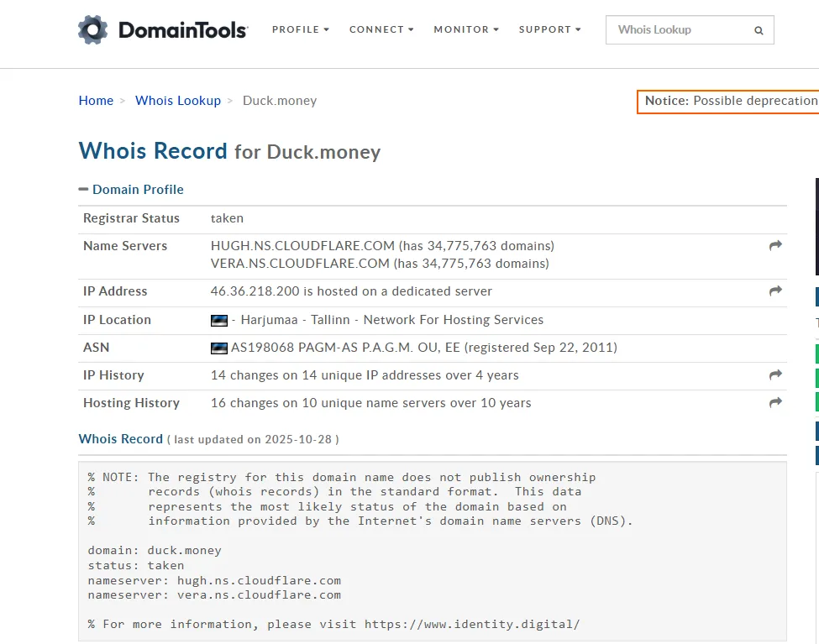819x644 pixels.
Task: Click the 16 changes hosting history text
Action: 370,403
